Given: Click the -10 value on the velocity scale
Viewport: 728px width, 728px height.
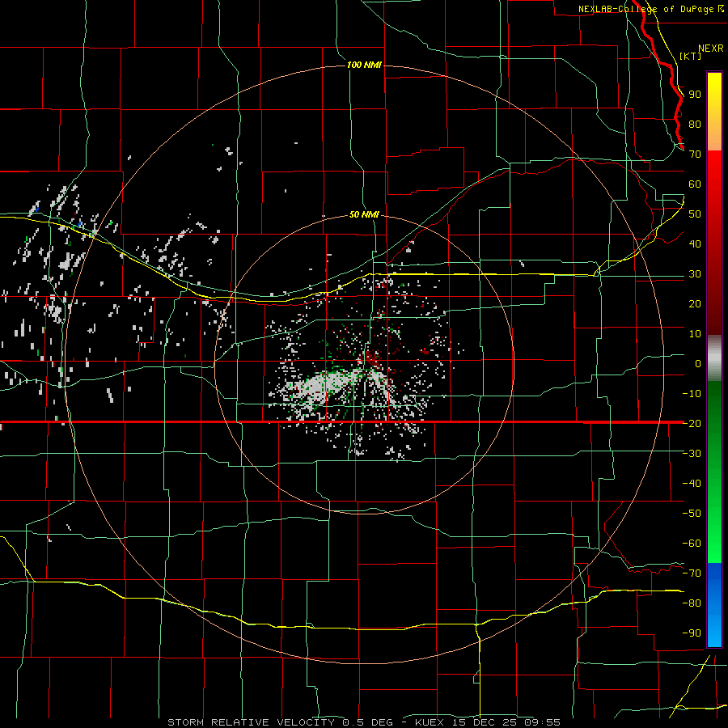Looking at the screenshot, I should coord(692,394).
